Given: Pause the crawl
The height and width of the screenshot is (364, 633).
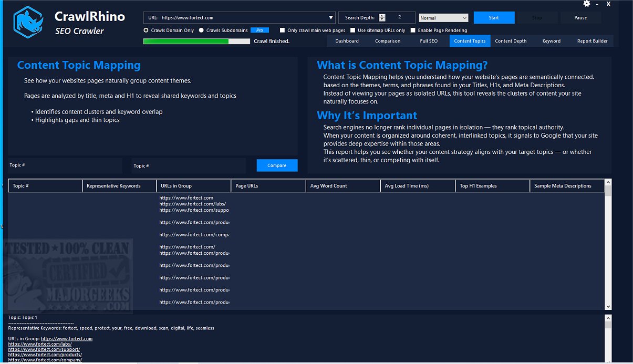Looking at the screenshot, I should click(x=580, y=18).
